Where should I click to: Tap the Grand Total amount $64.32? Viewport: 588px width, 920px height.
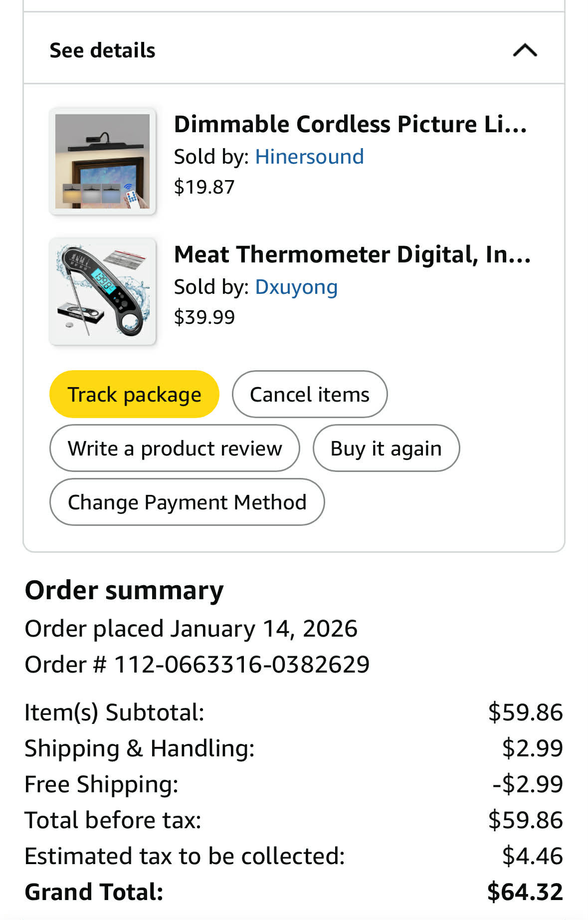[525, 892]
